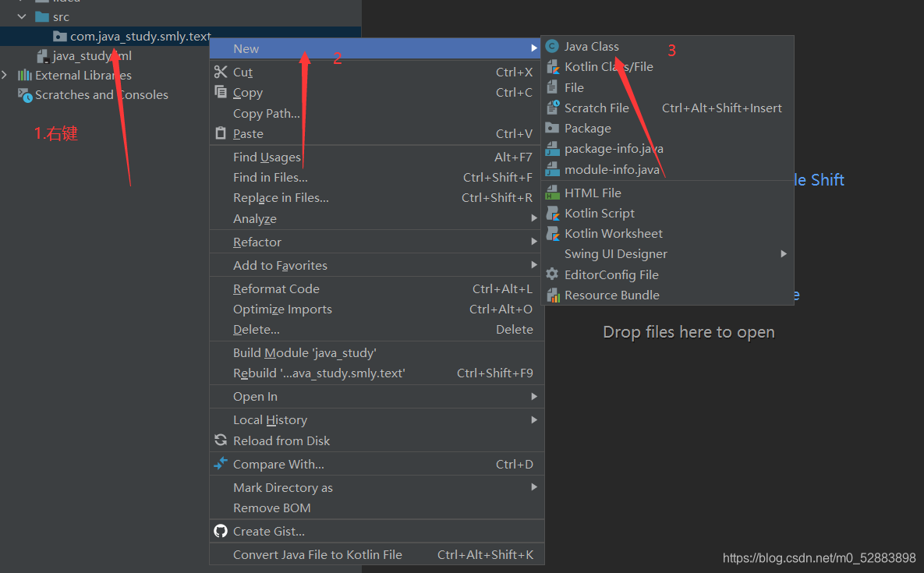This screenshot has width=924, height=573.
Task: Select Convert Java File to Kotlin File
Action: click(x=377, y=555)
